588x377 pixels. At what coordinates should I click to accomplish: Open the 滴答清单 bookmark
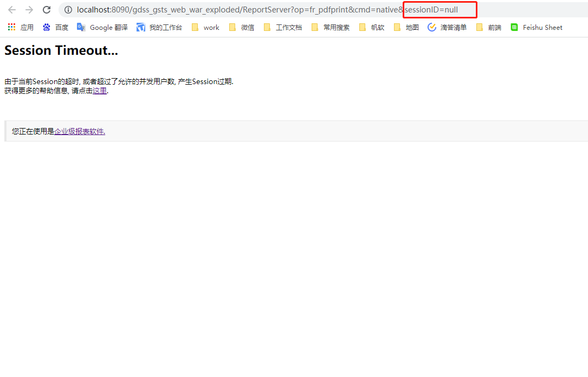click(x=447, y=28)
